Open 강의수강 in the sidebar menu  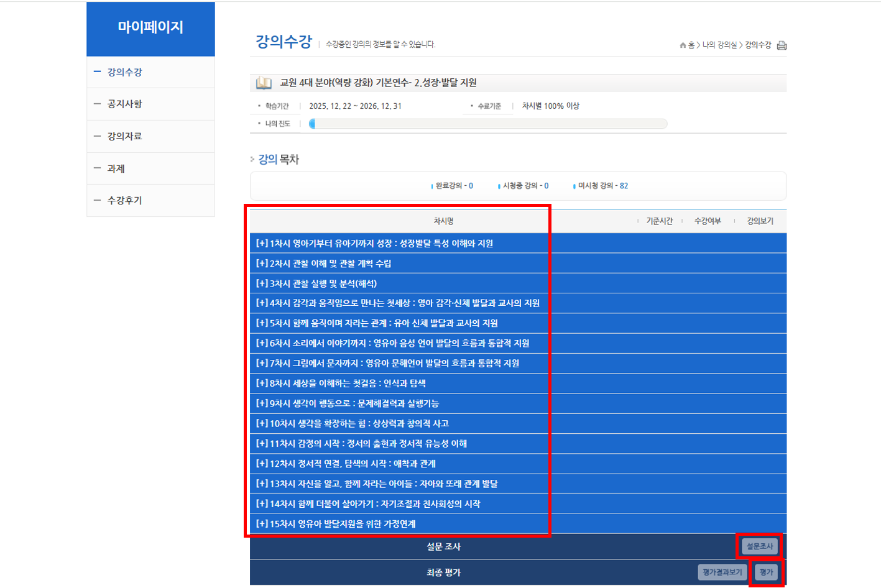point(125,72)
